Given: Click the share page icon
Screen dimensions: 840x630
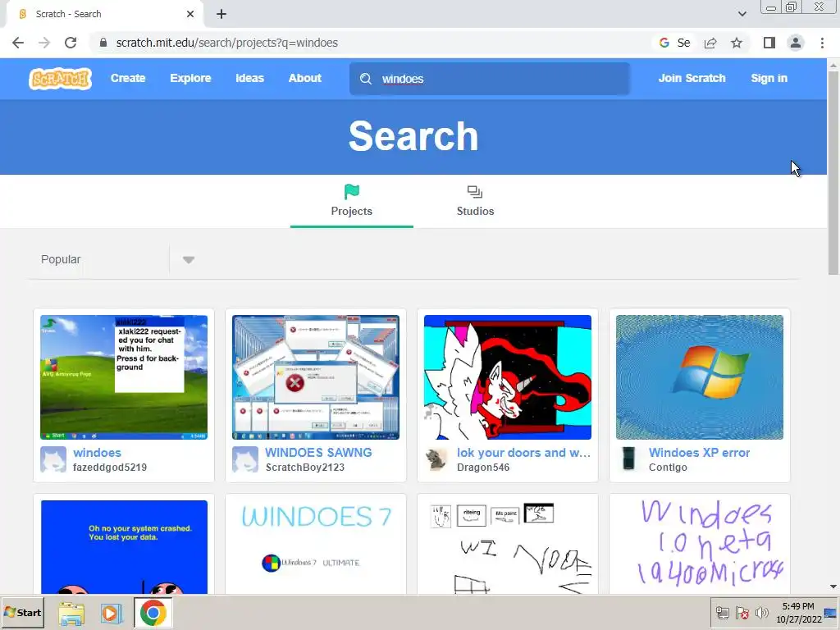Looking at the screenshot, I should coord(710,43).
